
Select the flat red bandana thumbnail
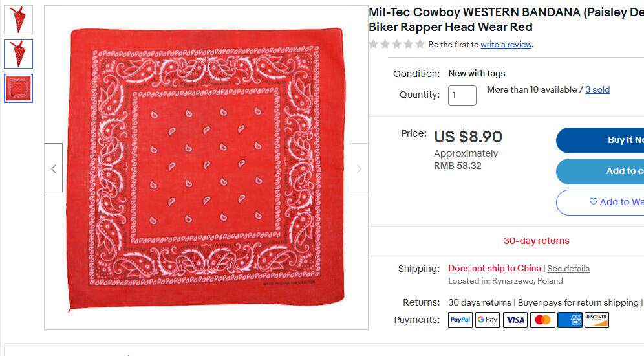coord(18,89)
